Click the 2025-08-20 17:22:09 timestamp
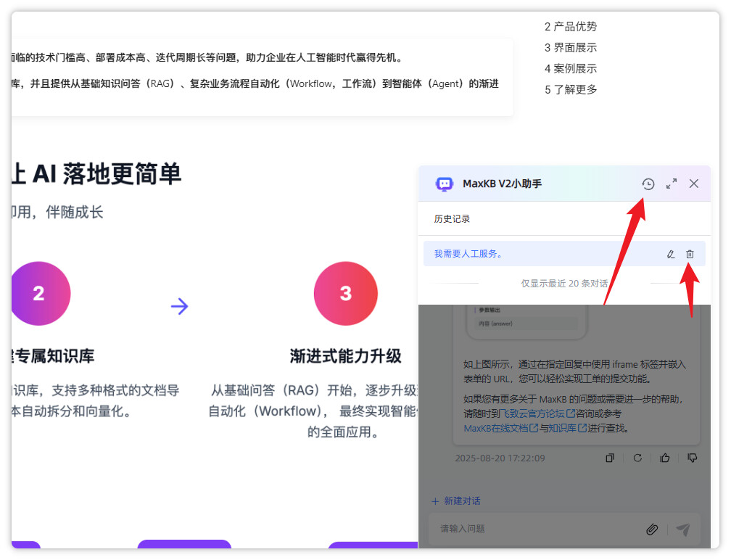 click(500, 458)
